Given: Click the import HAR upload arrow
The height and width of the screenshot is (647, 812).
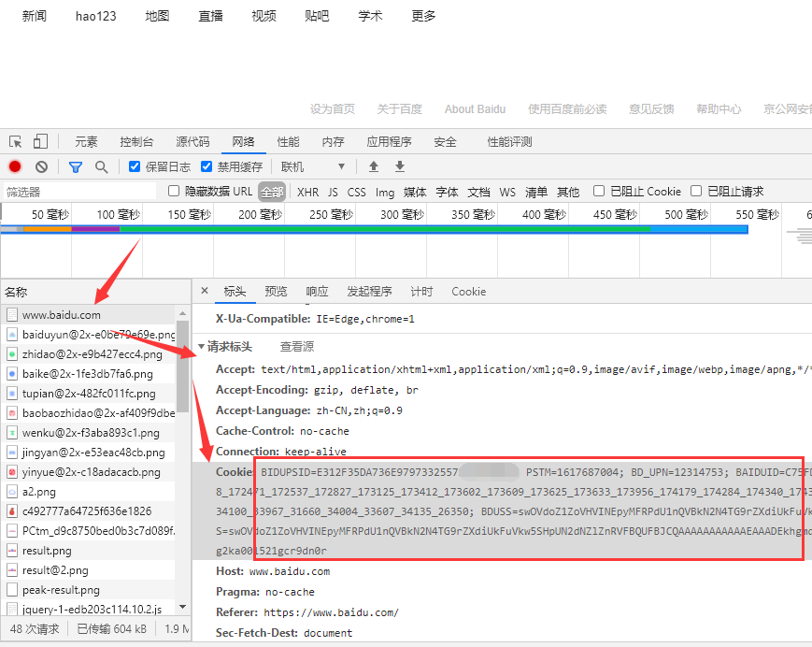Looking at the screenshot, I should (374, 166).
